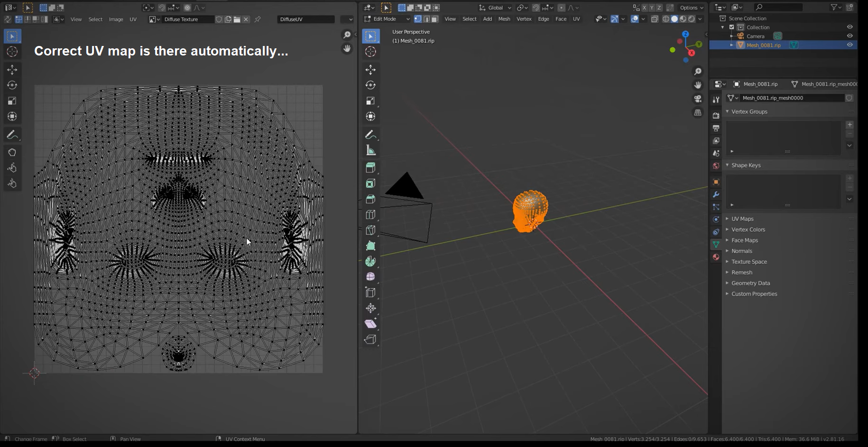Image resolution: width=868 pixels, height=447 pixels.
Task: Select the 3D viewport Scale tool
Action: [x=370, y=101]
